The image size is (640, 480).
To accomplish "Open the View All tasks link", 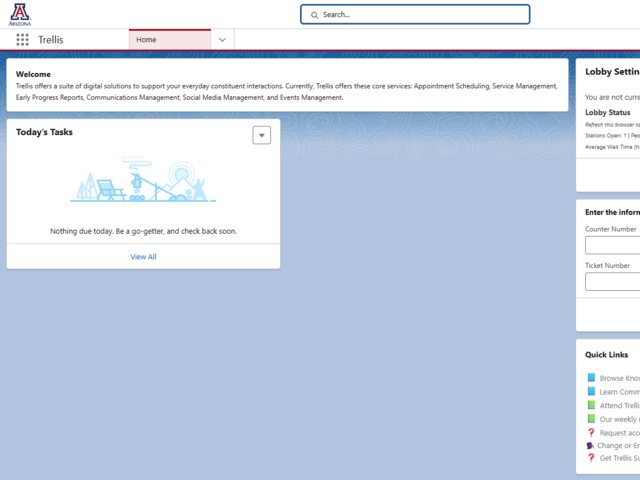I will click(143, 257).
